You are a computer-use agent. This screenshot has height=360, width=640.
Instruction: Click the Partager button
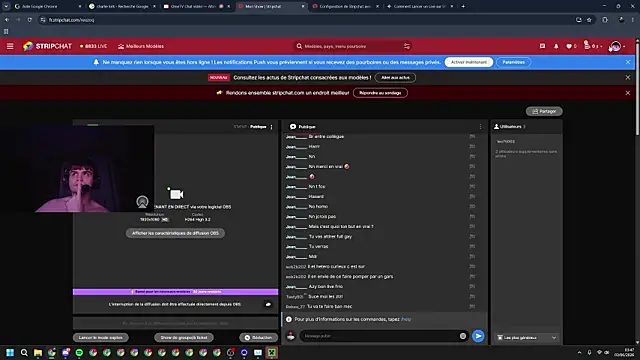click(544, 111)
